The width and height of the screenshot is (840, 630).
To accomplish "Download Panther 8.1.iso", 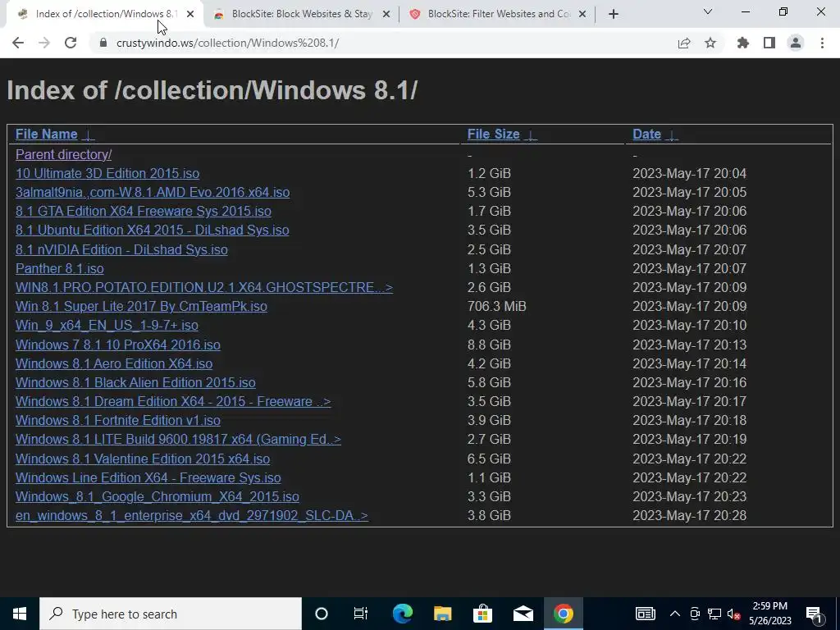I will coord(59,268).
